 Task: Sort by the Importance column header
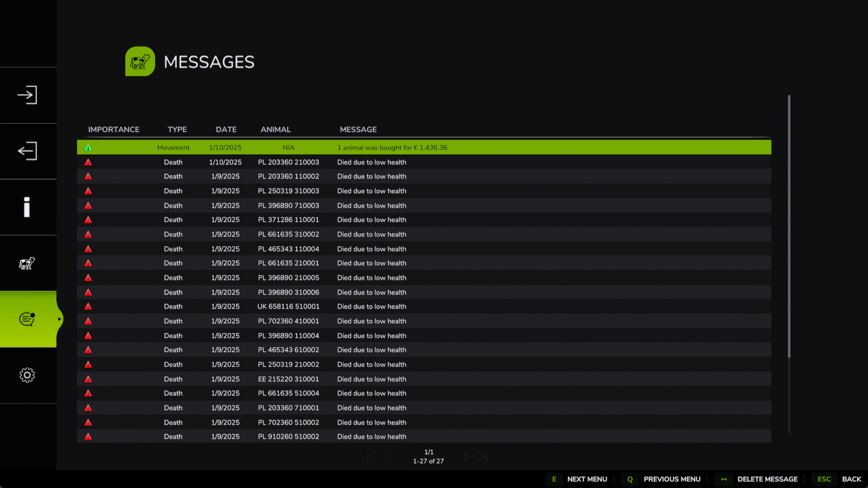pyautogui.click(x=114, y=130)
